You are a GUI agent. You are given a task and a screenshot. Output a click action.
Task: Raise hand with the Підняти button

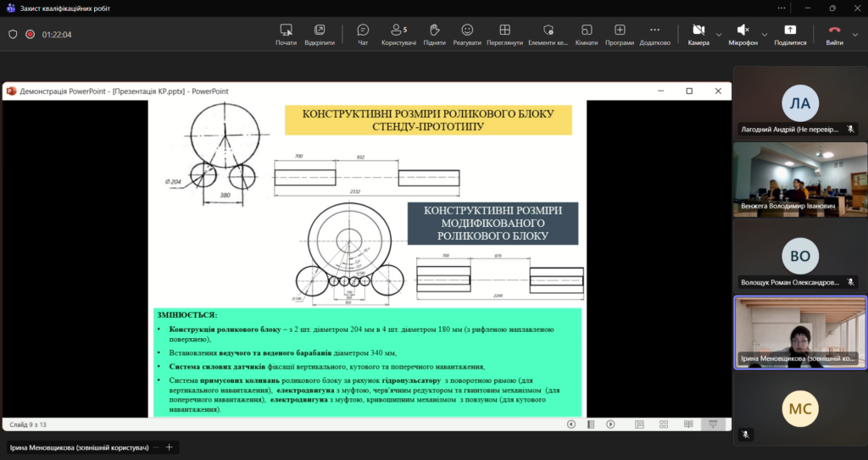point(434,34)
